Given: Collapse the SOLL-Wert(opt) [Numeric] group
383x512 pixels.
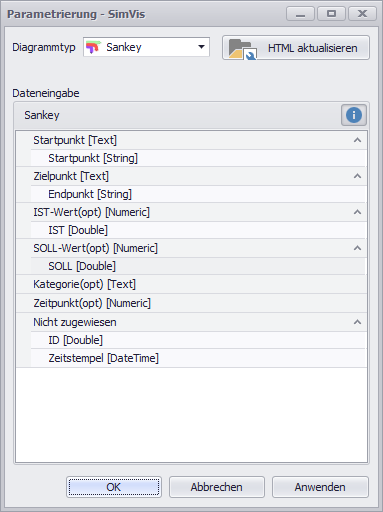Looking at the screenshot, I should [x=357, y=248].
